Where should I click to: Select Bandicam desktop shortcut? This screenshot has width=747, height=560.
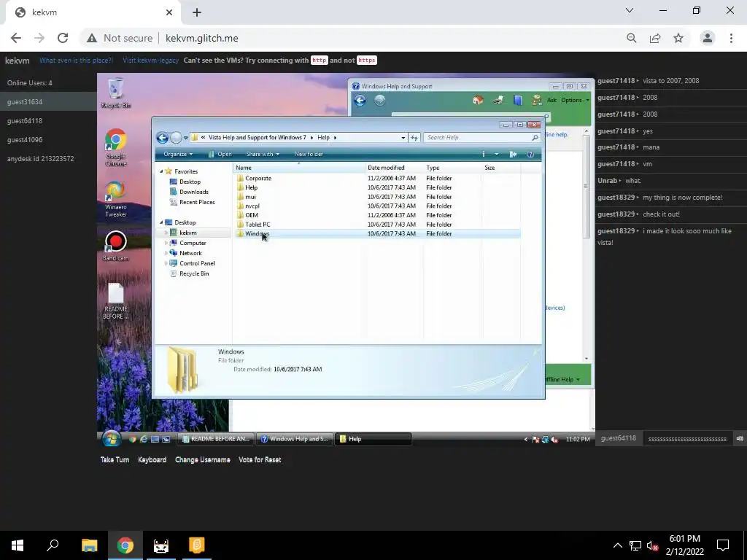pyautogui.click(x=116, y=246)
